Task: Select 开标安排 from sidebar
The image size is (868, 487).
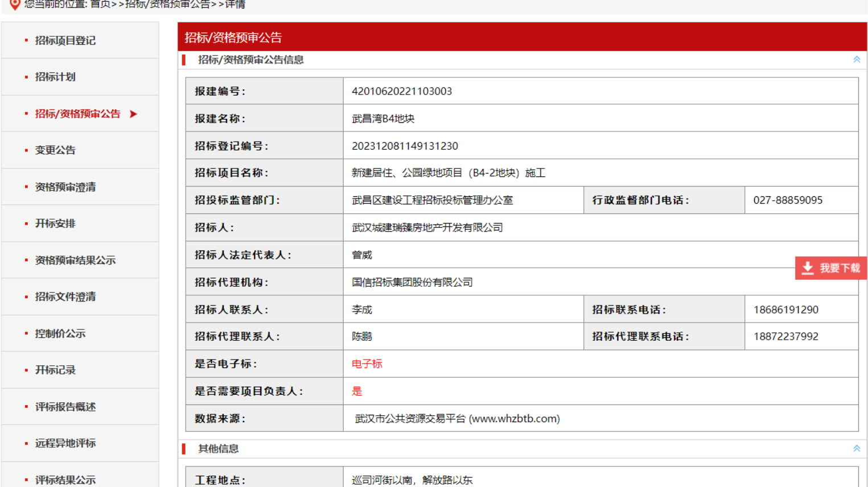Action: tap(55, 224)
